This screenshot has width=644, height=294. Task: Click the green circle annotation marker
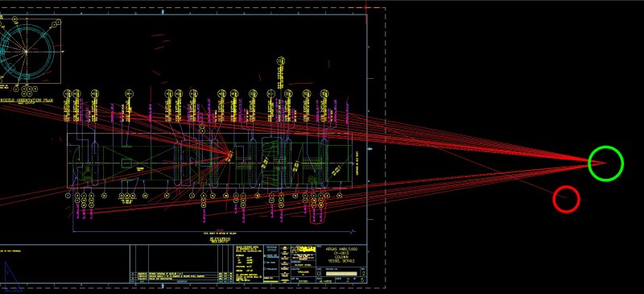606,164
